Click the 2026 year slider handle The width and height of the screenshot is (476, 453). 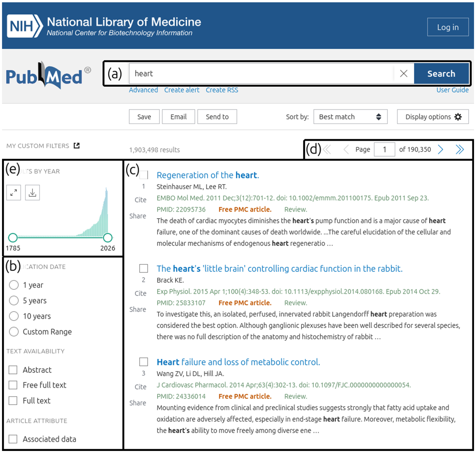[x=108, y=238]
